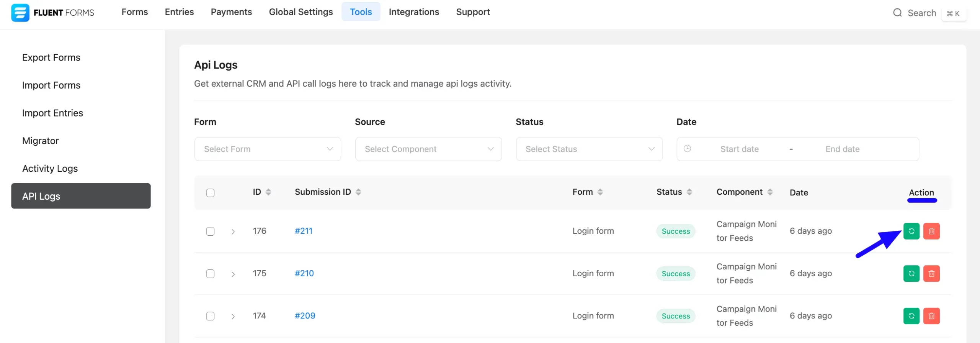Go to Import Entries in sidebar
Image resolution: width=980 pixels, height=343 pixels.
[52, 113]
